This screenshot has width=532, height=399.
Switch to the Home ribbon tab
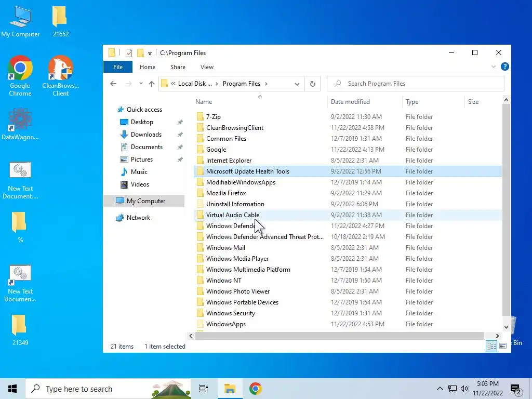click(x=147, y=67)
